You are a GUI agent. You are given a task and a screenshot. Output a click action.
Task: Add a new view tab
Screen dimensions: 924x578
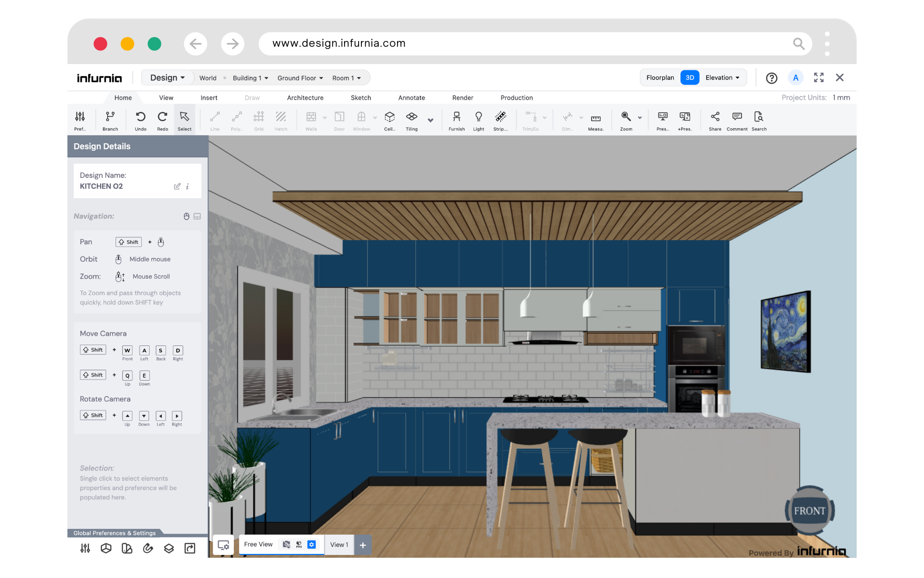point(363,545)
